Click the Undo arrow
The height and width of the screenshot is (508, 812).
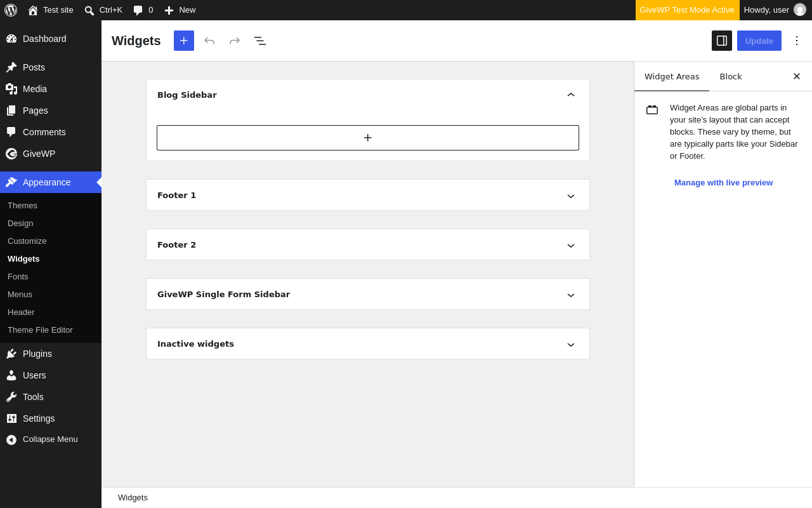[209, 41]
